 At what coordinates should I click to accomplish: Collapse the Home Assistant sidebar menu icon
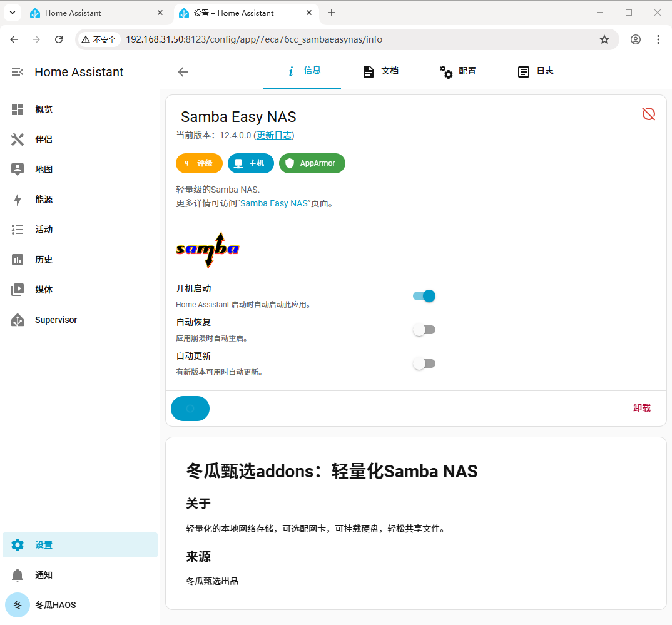point(17,72)
